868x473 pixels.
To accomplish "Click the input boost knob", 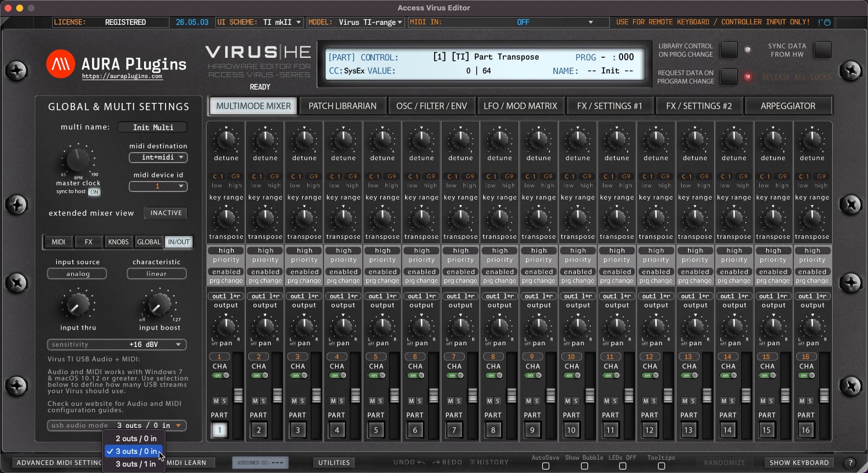I will point(158,305).
